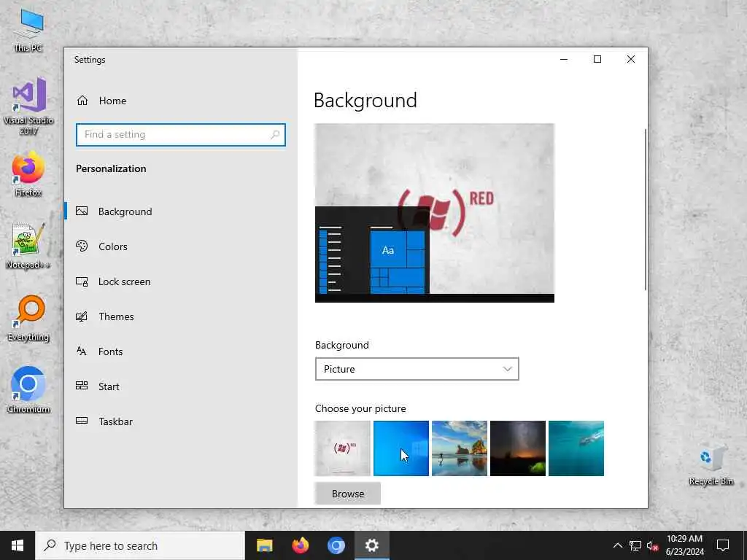
Task: Click the Home house icon
Action: (82, 101)
